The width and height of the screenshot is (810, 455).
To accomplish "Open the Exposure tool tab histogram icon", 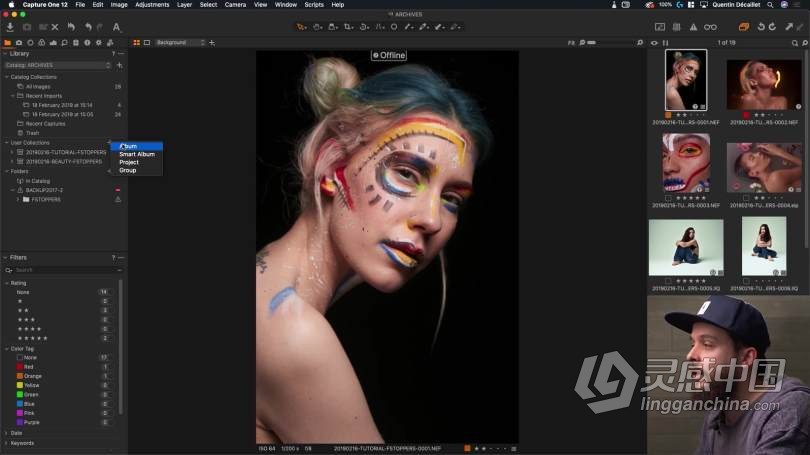I will (53, 43).
